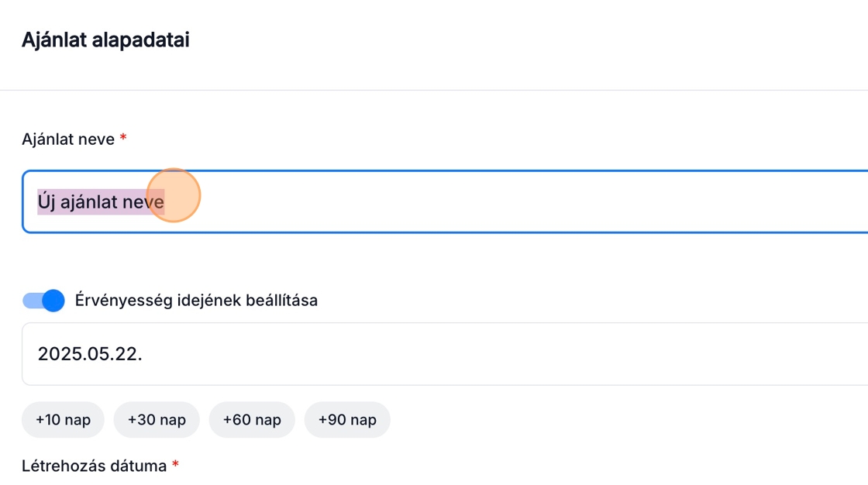868x485 pixels.
Task: Choose the +60 nap validity shortcut
Action: (x=252, y=420)
